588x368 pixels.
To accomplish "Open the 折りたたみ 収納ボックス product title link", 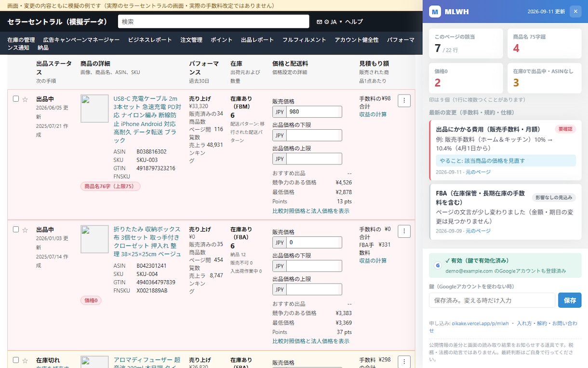I will (x=147, y=241).
